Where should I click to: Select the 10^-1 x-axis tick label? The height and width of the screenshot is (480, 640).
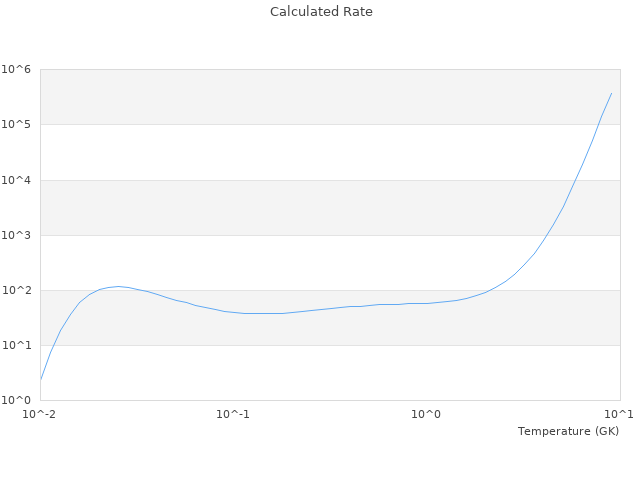point(234,414)
